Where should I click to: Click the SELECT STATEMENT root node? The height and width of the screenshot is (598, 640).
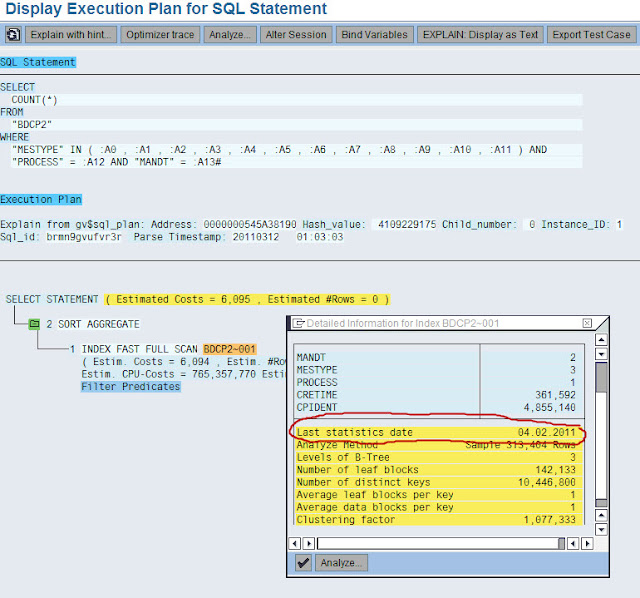click(x=52, y=299)
